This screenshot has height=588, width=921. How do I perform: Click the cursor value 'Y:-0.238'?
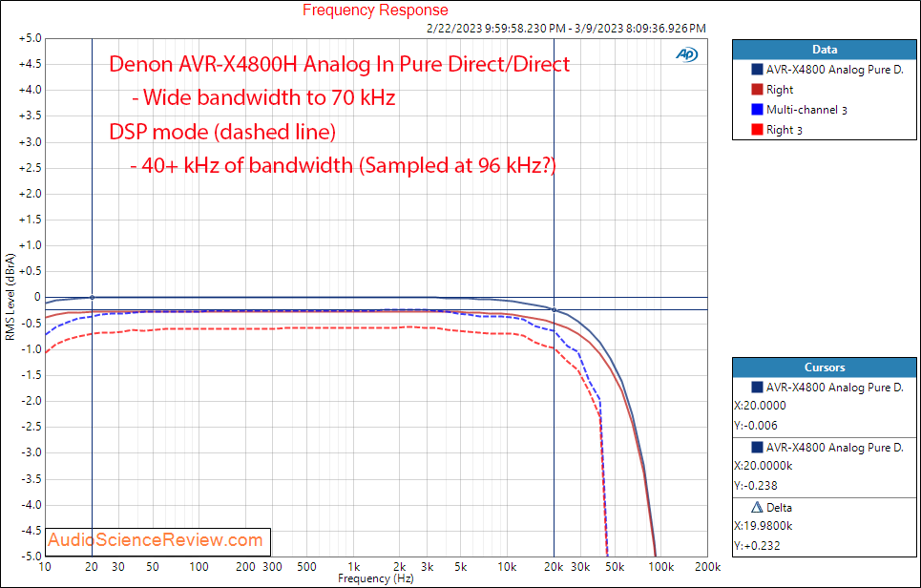pyautogui.click(x=755, y=485)
